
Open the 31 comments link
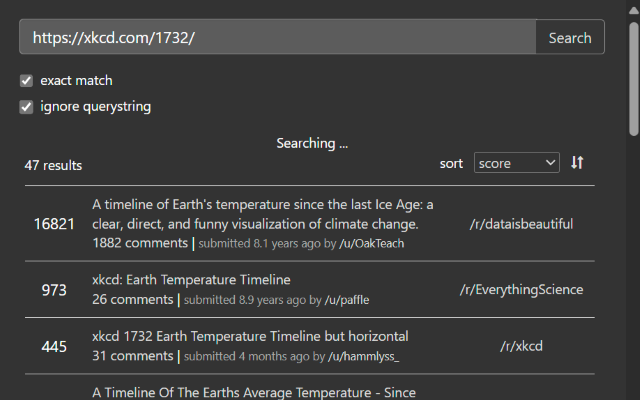tap(132, 355)
